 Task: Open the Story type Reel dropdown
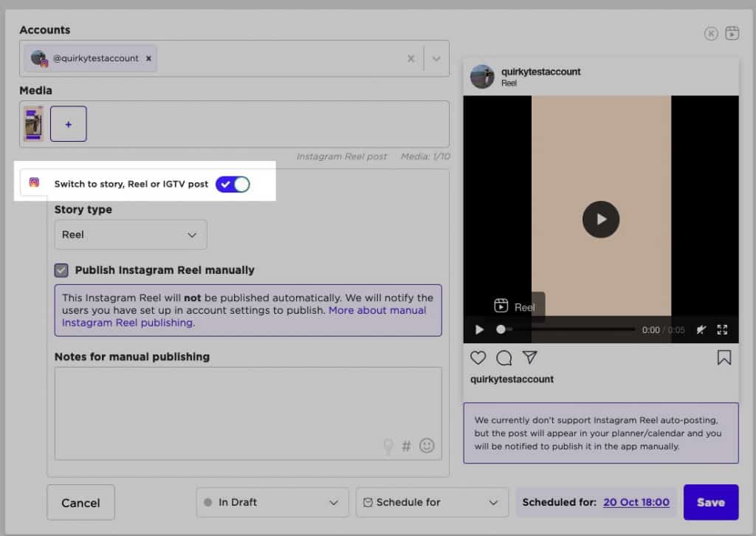(x=131, y=235)
